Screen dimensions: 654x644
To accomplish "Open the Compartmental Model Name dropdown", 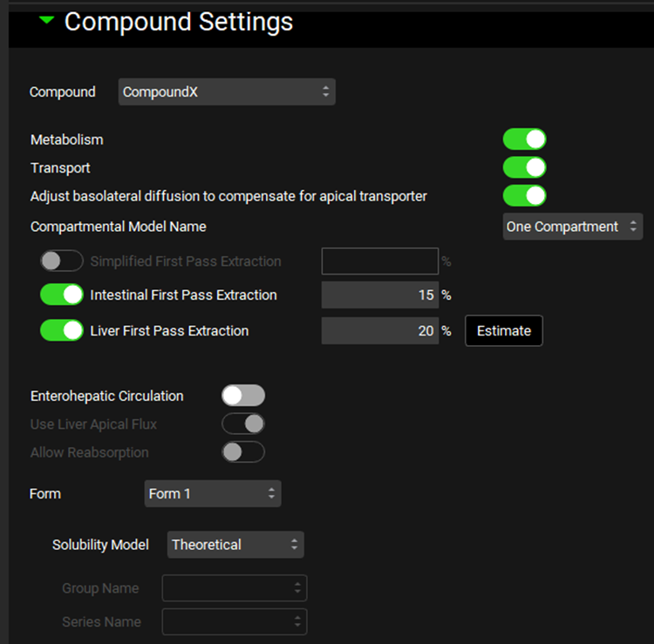I will (573, 227).
